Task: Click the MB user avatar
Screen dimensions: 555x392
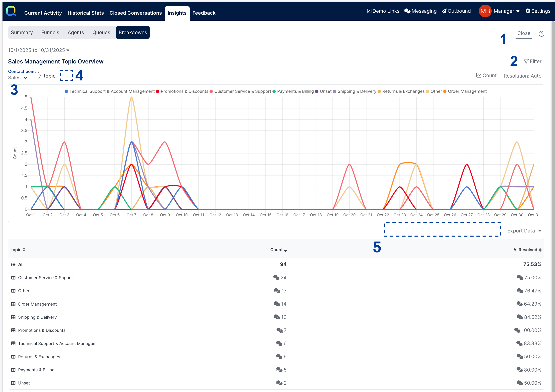Action: (x=485, y=11)
